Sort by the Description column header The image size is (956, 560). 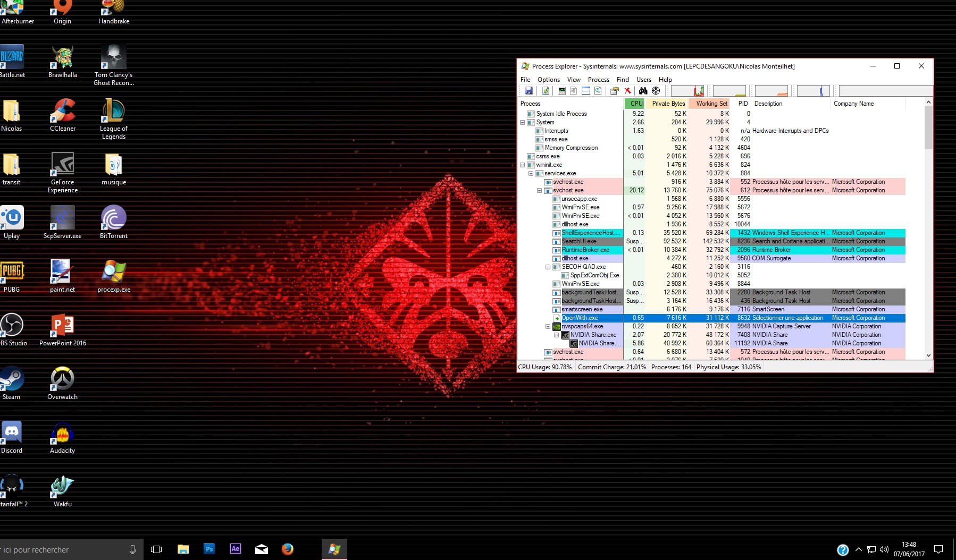[x=791, y=104]
